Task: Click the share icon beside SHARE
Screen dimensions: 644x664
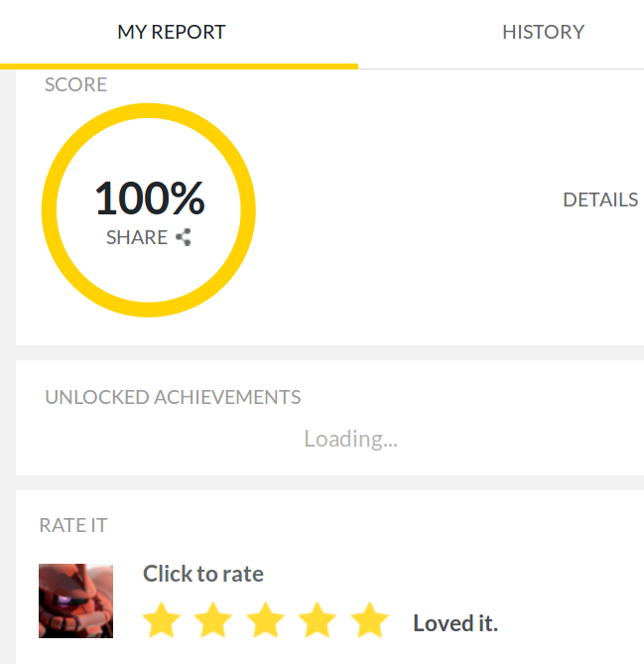Action: [183, 237]
